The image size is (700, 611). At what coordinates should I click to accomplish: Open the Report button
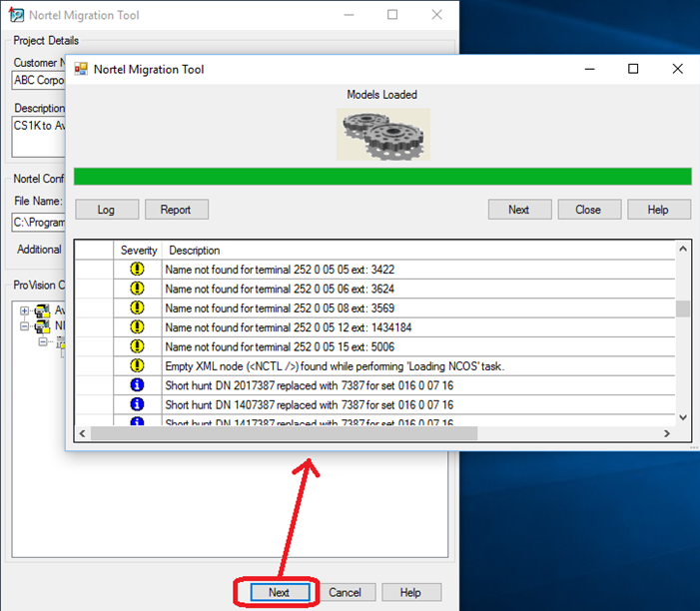[x=176, y=210]
